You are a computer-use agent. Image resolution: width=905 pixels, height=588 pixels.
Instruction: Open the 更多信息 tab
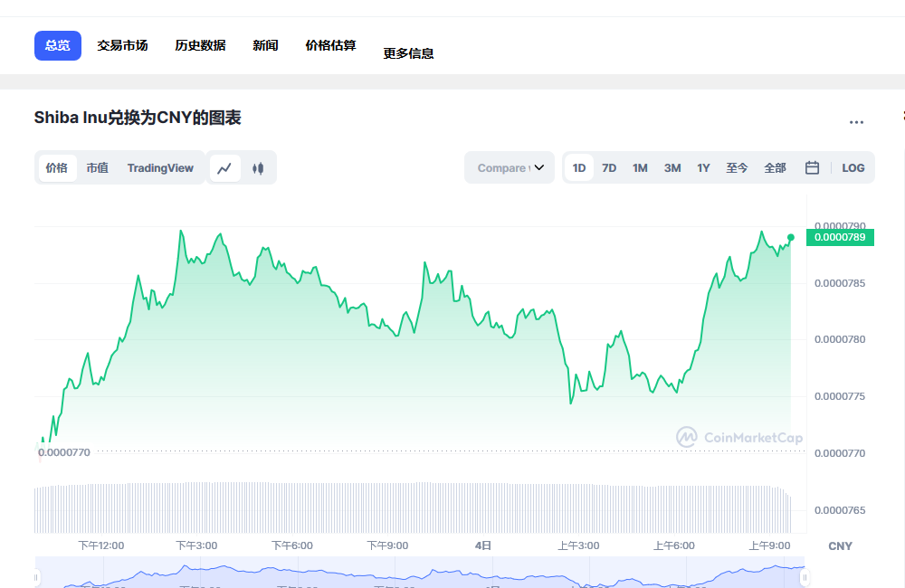[409, 53]
